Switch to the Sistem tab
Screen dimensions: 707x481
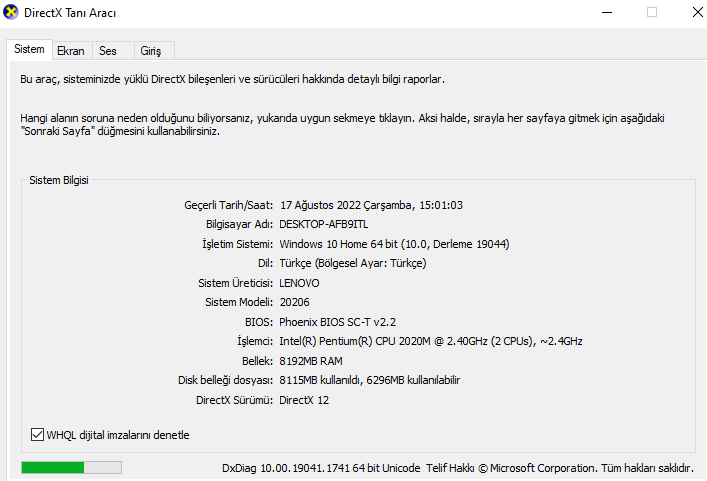[x=29, y=49]
